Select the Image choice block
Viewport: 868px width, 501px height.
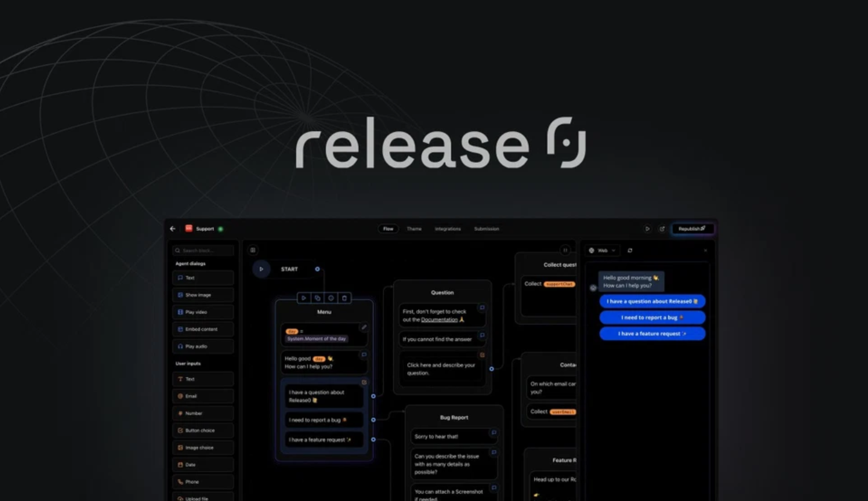pyautogui.click(x=203, y=448)
